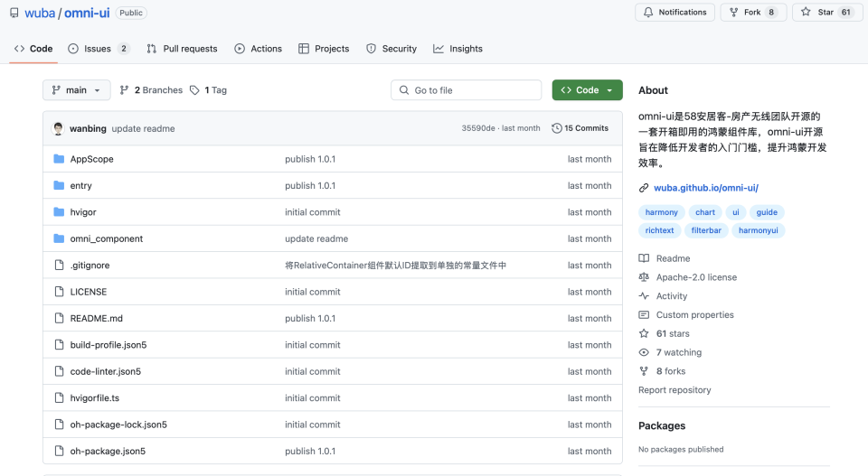Switch to the Issues tab
The width and height of the screenshot is (868, 476).
(x=99, y=49)
